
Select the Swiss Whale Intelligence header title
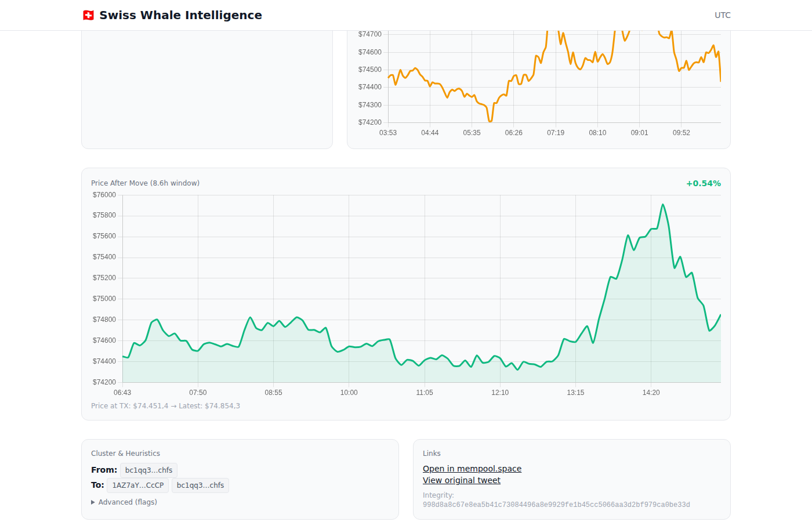[x=180, y=15]
